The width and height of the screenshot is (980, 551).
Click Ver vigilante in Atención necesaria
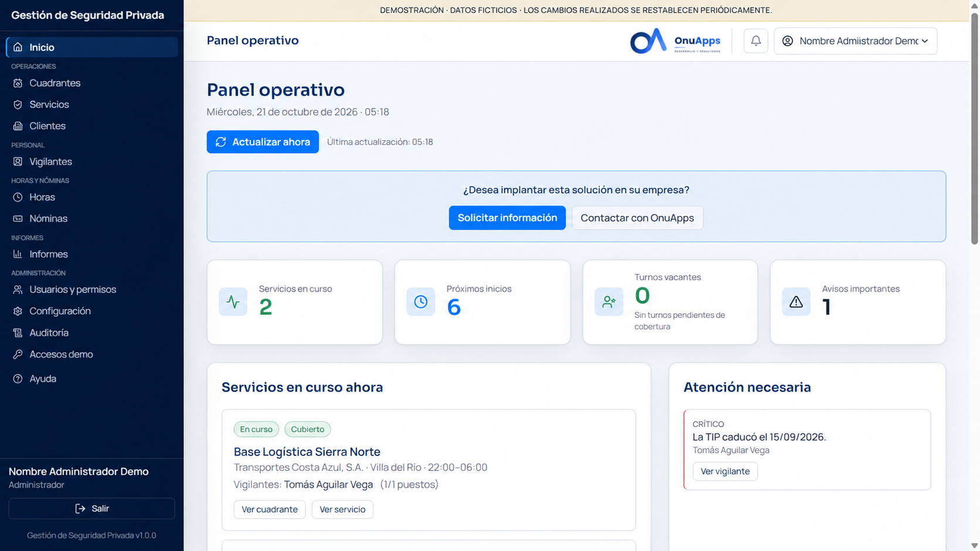point(725,471)
